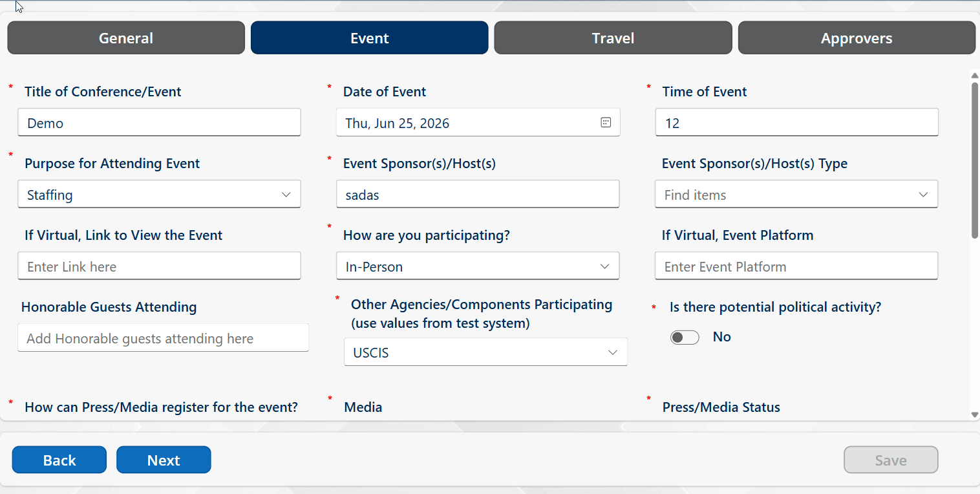Click the scrollbar up arrow
The width and height of the screenshot is (980, 494).
(975, 76)
